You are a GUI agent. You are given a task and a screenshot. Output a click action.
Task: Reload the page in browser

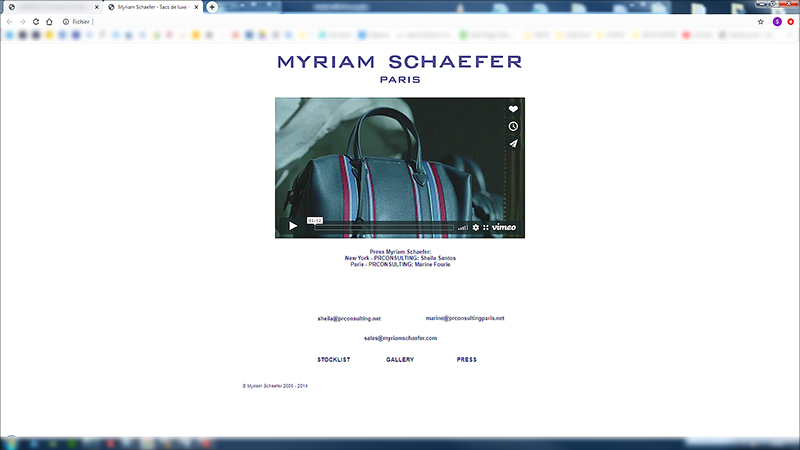coord(36,21)
